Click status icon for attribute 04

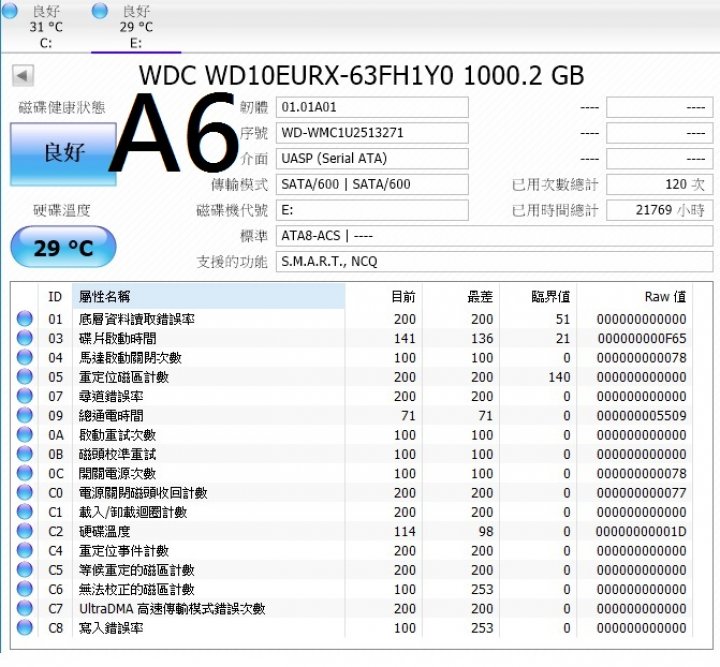click(25, 357)
